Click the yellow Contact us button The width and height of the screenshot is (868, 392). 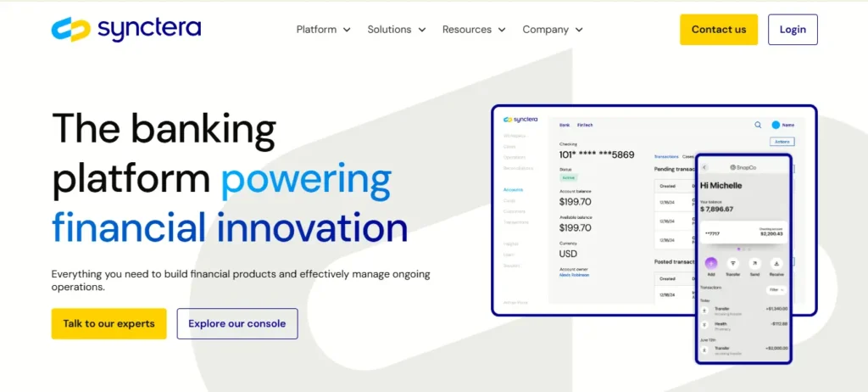point(719,29)
